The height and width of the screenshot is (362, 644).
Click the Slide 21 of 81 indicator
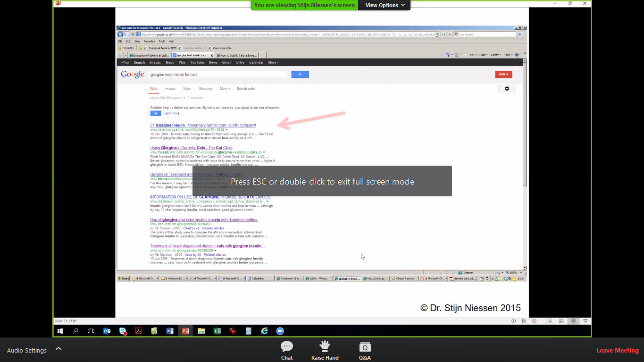(x=66, y=321)
